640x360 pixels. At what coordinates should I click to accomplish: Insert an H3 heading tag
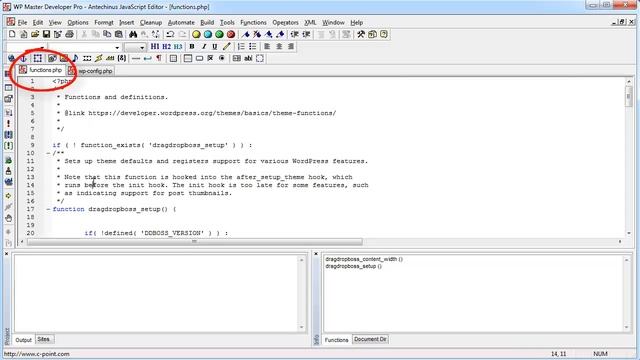pos(178,47)
